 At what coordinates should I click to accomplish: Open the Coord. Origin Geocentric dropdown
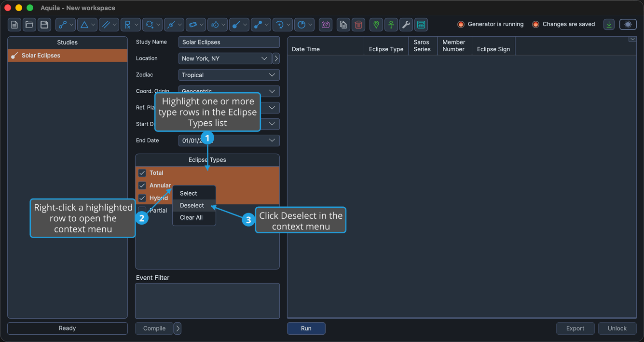pos(229,91)
